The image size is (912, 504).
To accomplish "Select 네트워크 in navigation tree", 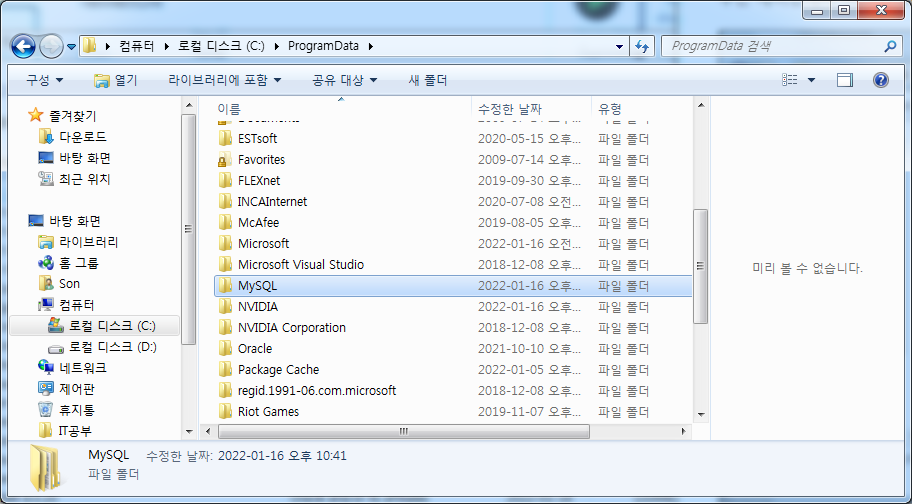I will 83,368.
